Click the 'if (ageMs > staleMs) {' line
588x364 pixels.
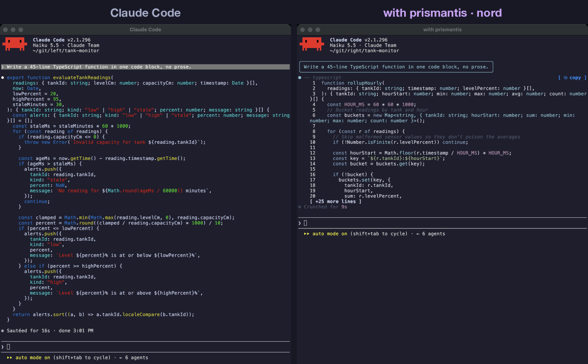(50, 164)
